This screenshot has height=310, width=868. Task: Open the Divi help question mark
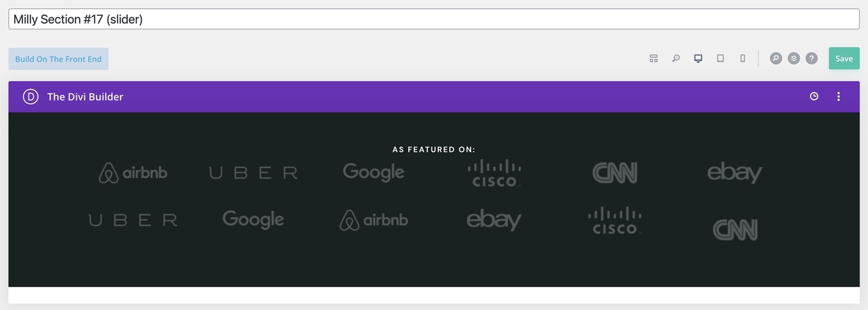coord(812,58)
